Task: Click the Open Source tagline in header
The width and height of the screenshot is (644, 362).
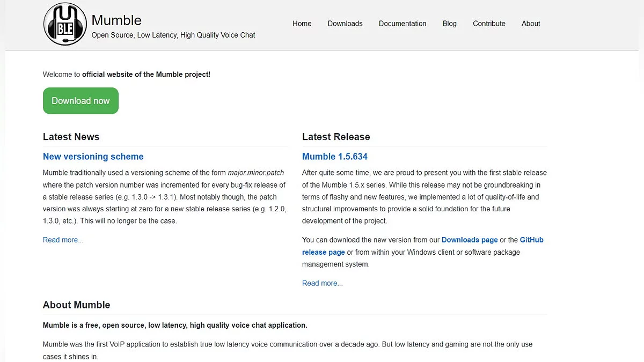Action: click(173, 35)
